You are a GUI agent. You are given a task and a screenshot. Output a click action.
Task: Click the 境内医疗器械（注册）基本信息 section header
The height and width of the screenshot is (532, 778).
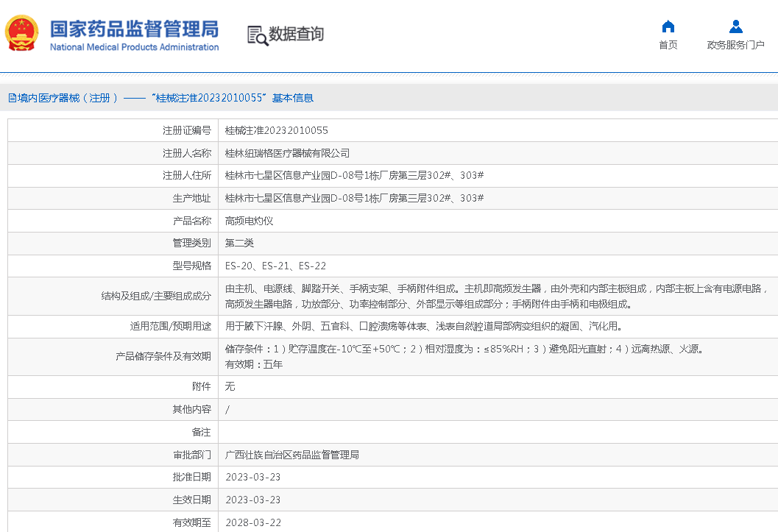coord(160,98)
